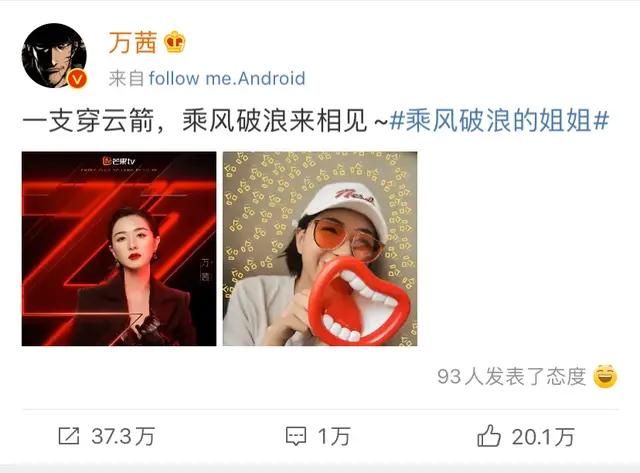The image size is (640, 473).
Task: Click the 37.3万 repost count
Action: click(123, 436)
